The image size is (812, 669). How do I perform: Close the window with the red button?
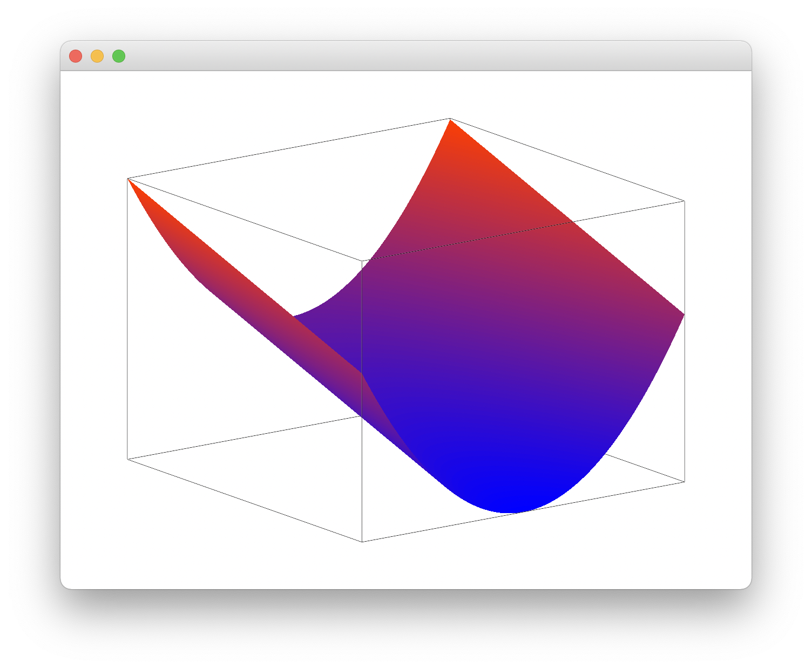pos(76,56)
